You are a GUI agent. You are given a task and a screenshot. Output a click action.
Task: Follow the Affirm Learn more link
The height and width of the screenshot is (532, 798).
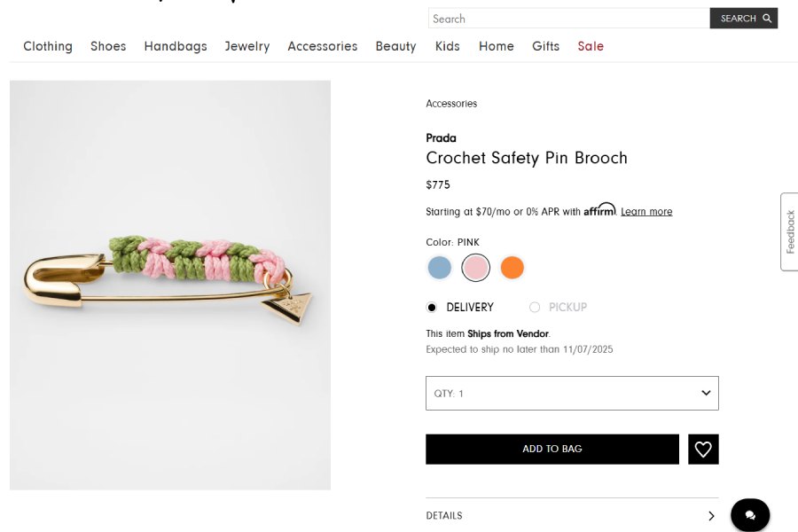(646, 212)
